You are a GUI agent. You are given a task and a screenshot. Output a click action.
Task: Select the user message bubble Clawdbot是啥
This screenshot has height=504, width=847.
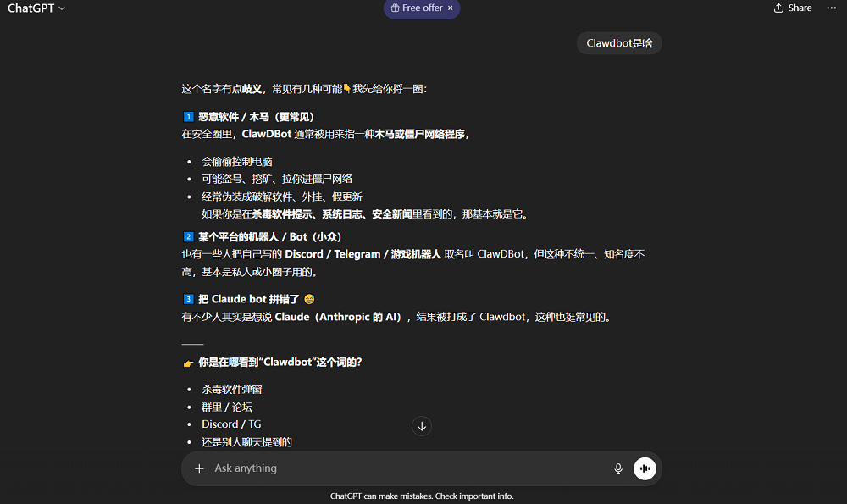coord(619,42)
